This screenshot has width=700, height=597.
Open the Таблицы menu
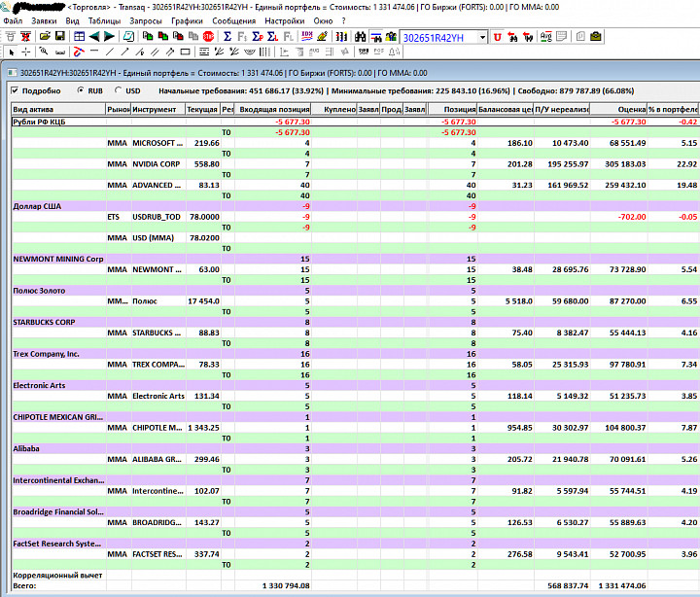(104, 21)
